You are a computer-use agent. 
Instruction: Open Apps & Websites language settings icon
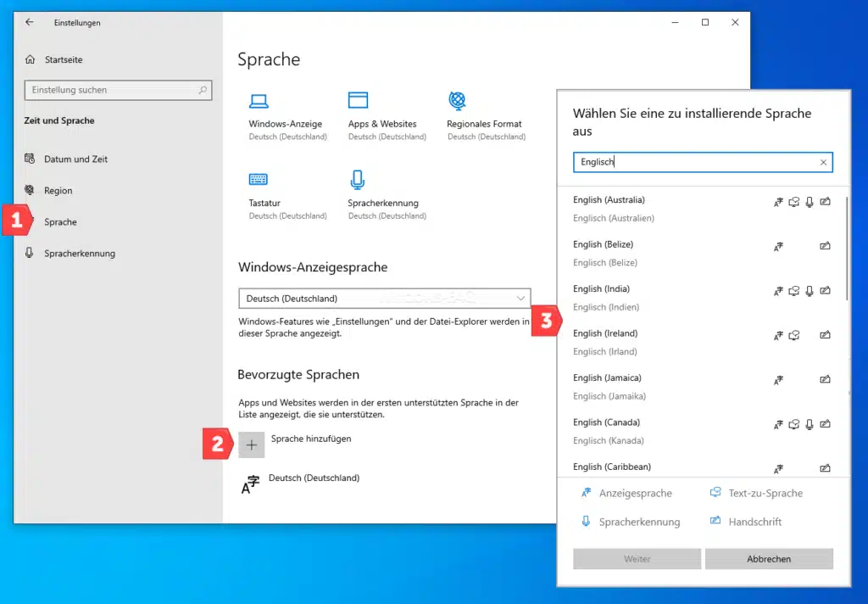point(356,102)
